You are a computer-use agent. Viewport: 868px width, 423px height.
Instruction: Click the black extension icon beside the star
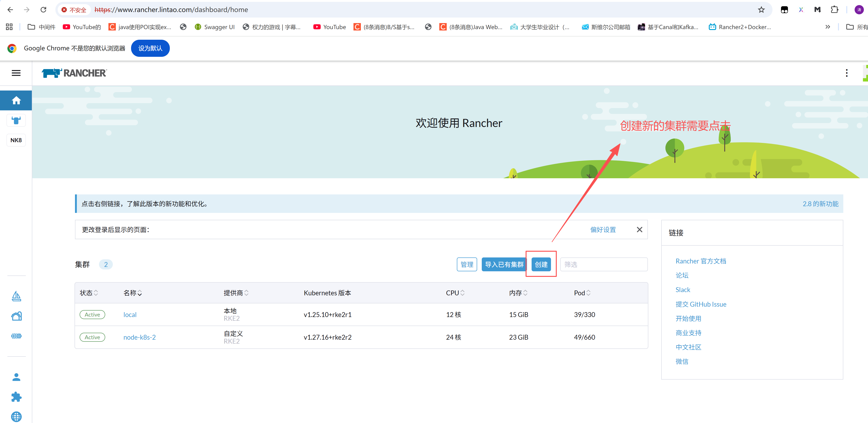click(784, 9)
